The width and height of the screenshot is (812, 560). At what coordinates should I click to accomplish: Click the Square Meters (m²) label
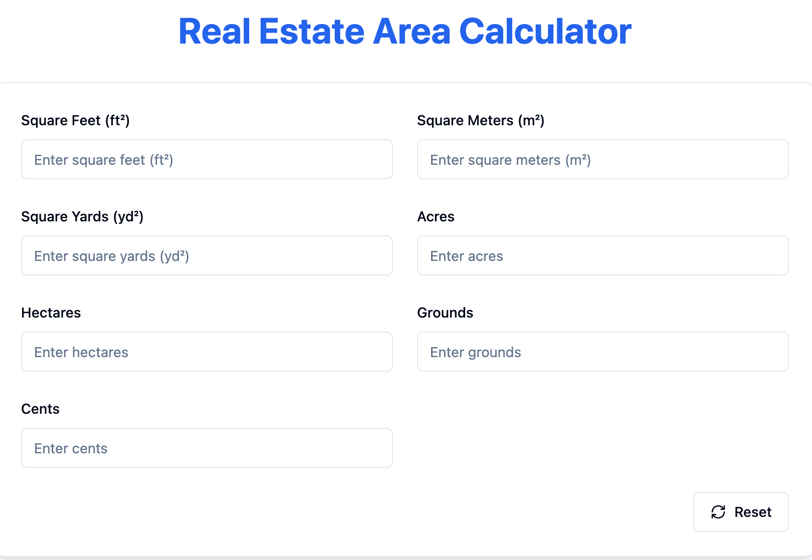[480, 120]
